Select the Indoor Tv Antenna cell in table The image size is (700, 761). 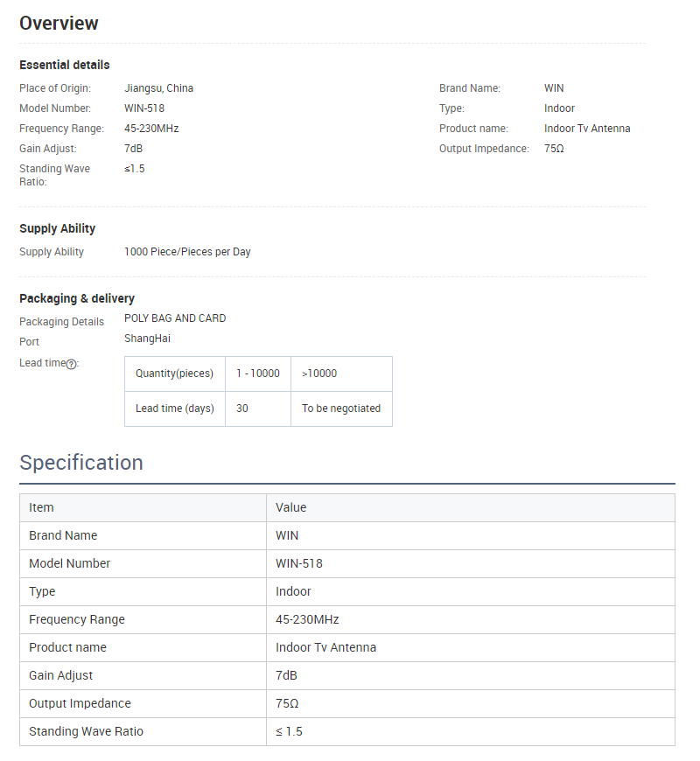(x=471, y=647)
